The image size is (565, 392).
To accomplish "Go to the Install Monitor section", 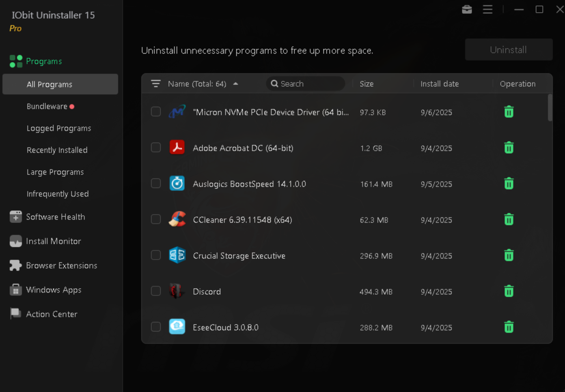I will (54, 241).
